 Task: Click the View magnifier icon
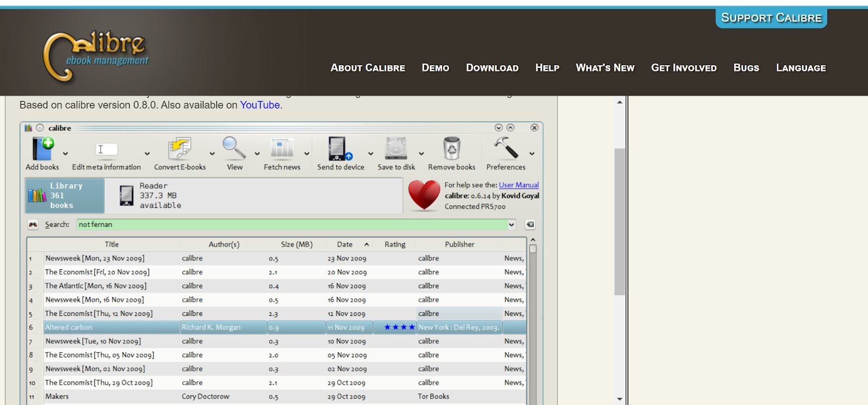(x=234, y=148)
